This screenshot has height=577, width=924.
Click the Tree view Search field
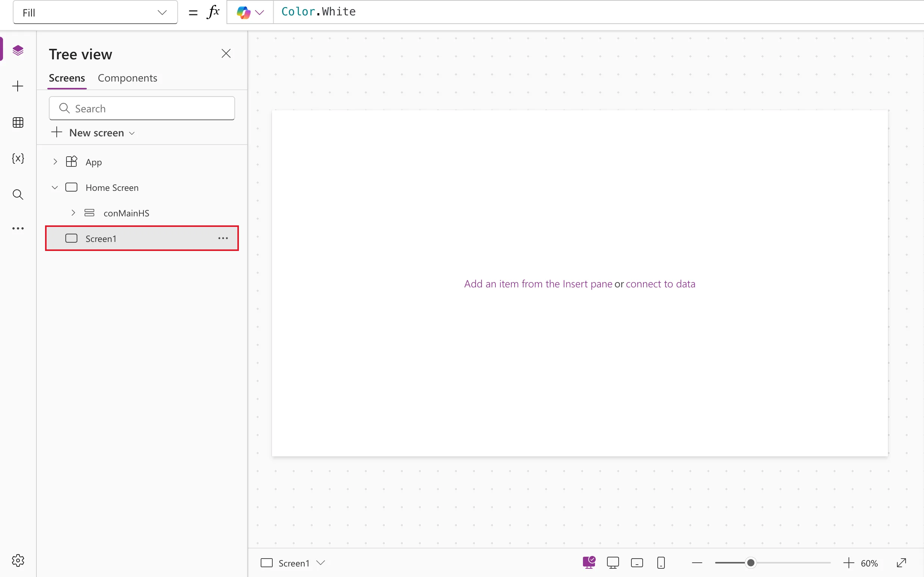pyautogui.click(x=142, y=109)
